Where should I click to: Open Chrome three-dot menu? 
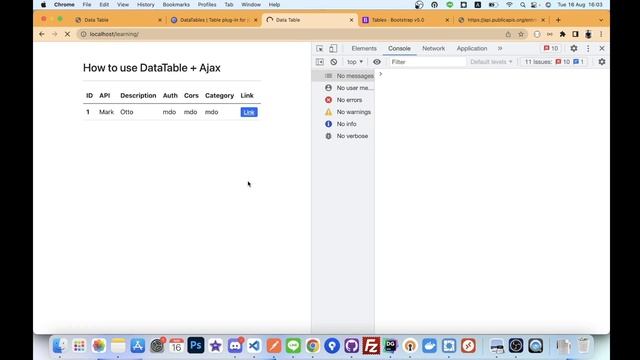point(601,34)
